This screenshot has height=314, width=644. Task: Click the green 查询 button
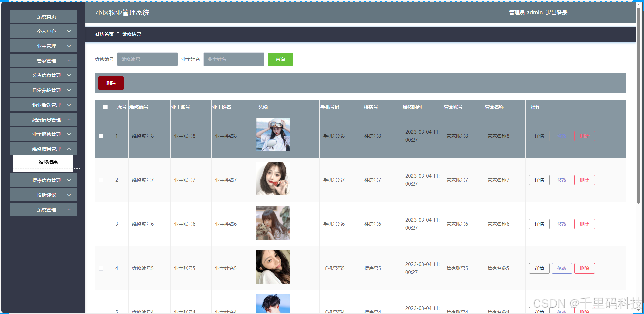[x=280, y=59]
